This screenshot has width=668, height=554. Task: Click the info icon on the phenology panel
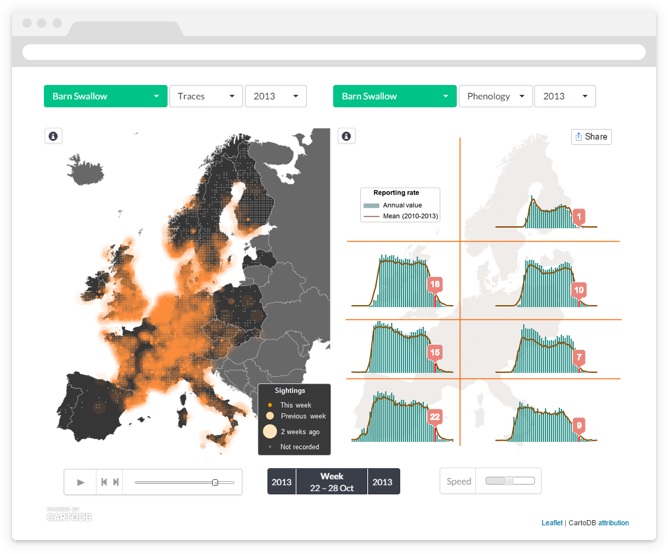click(346, 136)
